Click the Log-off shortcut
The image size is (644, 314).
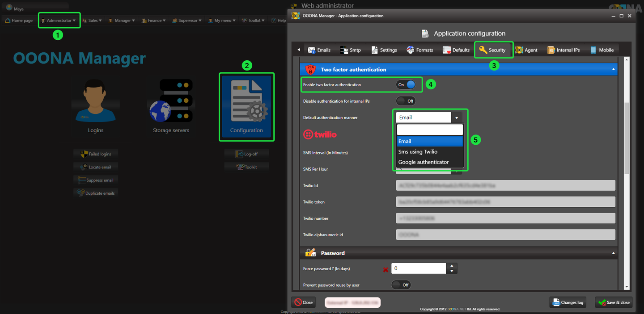pos(247,154)
